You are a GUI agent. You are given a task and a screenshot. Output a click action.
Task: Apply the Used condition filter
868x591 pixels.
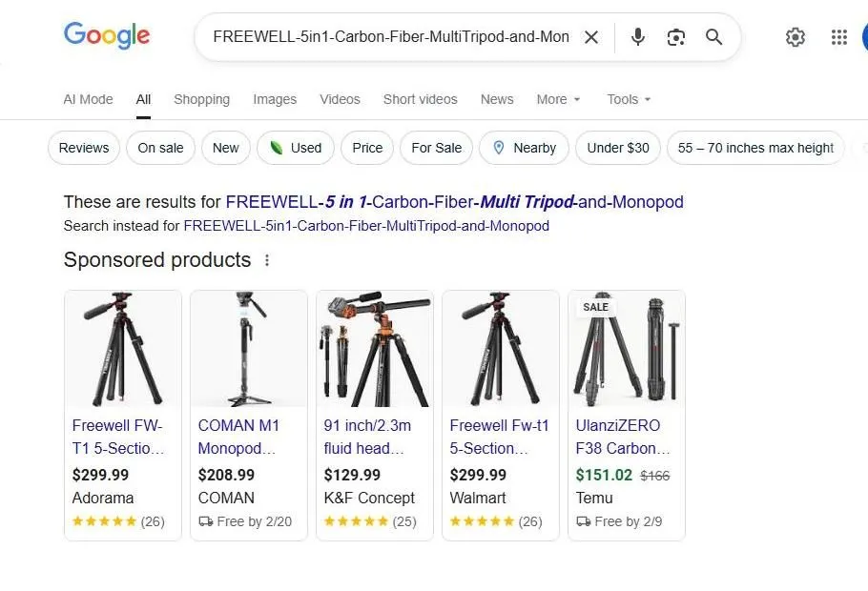click(296, 148)
